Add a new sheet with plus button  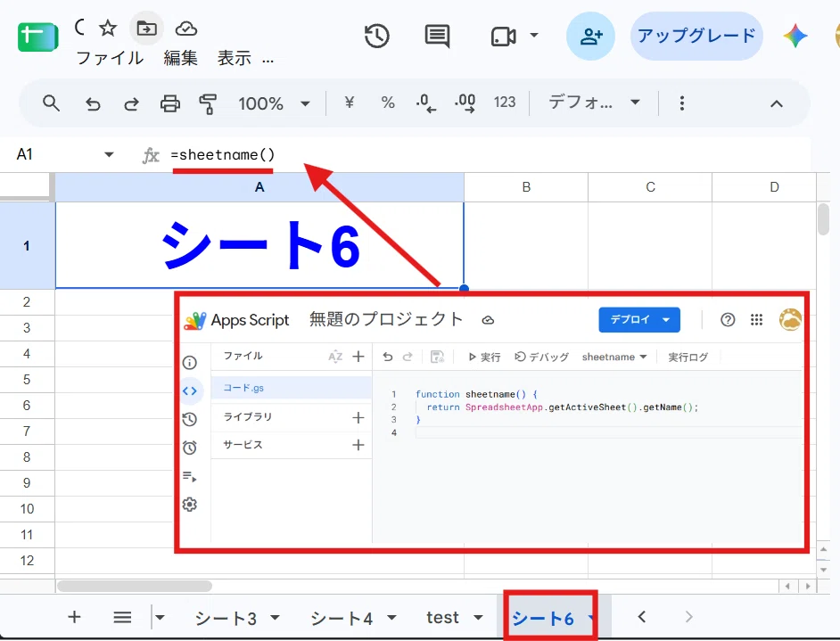point(75,617)
